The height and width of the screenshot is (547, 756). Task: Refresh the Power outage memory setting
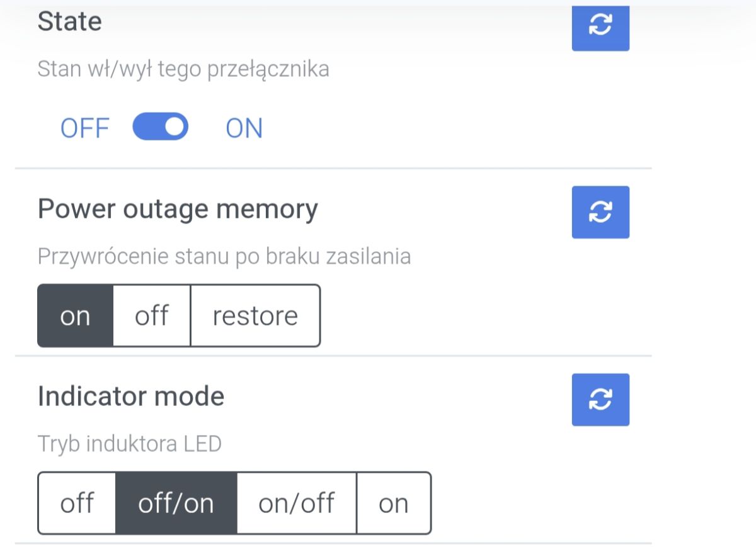(x=600, y=212)
